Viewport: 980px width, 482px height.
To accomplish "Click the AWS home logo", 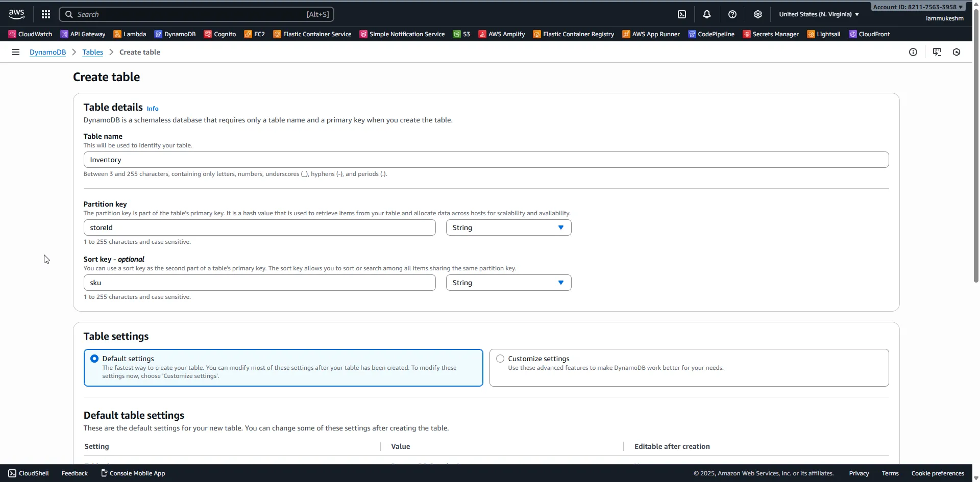I will coord(16,14).
